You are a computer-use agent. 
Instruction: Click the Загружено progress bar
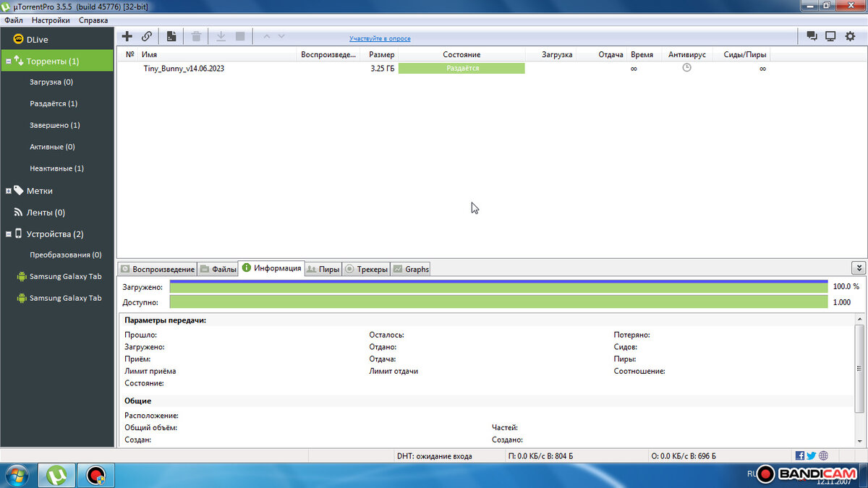[x=498, y=287]
